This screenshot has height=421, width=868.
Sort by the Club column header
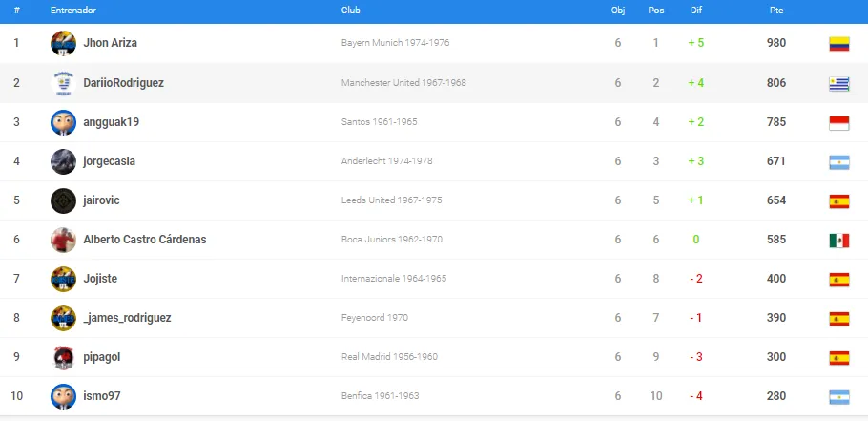[x=350, y=11]
